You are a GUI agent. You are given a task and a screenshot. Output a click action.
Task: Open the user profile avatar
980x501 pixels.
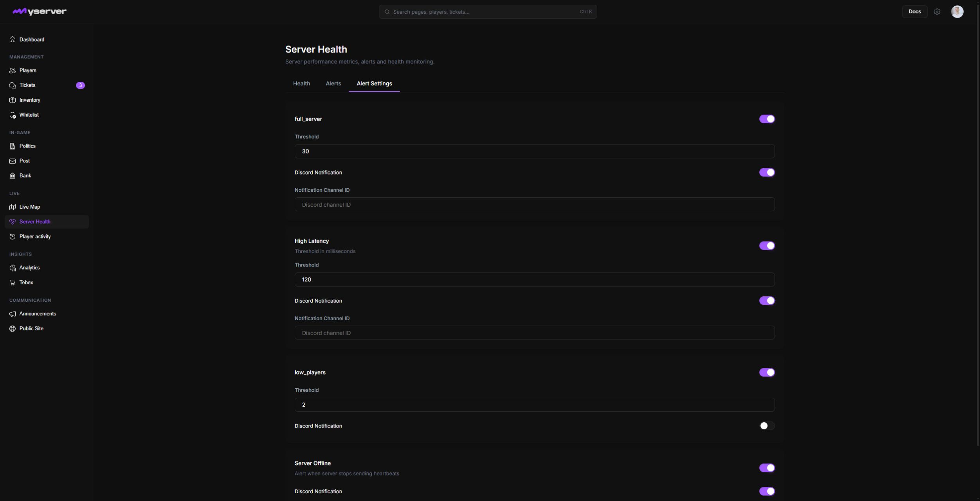coord(957,12)
